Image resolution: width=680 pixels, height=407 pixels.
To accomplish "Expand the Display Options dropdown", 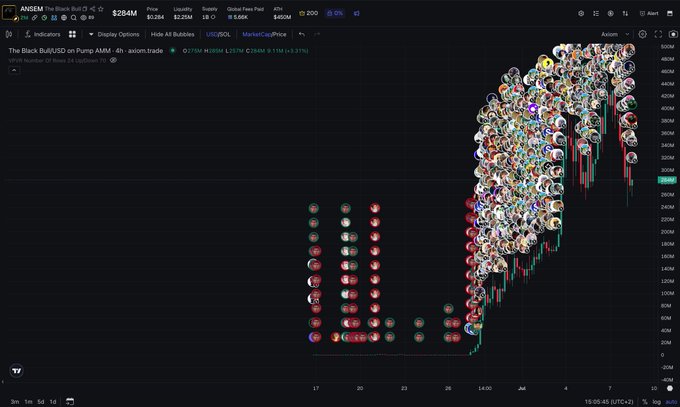I will pos(114,34).
